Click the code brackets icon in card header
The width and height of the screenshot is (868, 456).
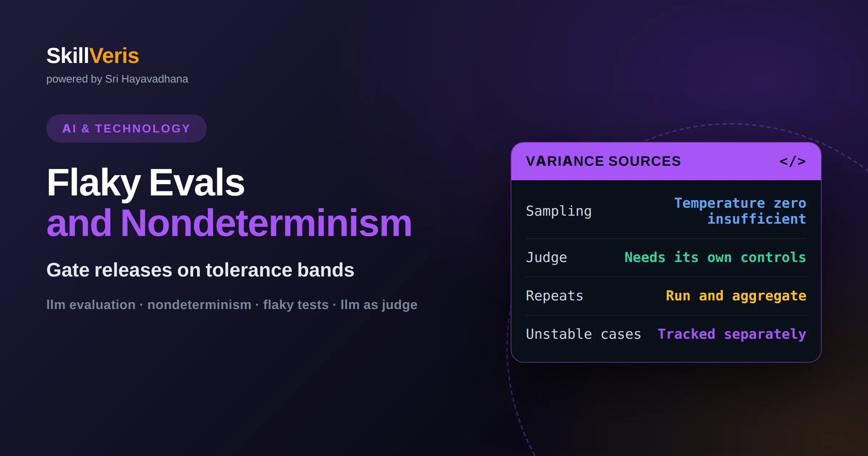coord(792,161)
